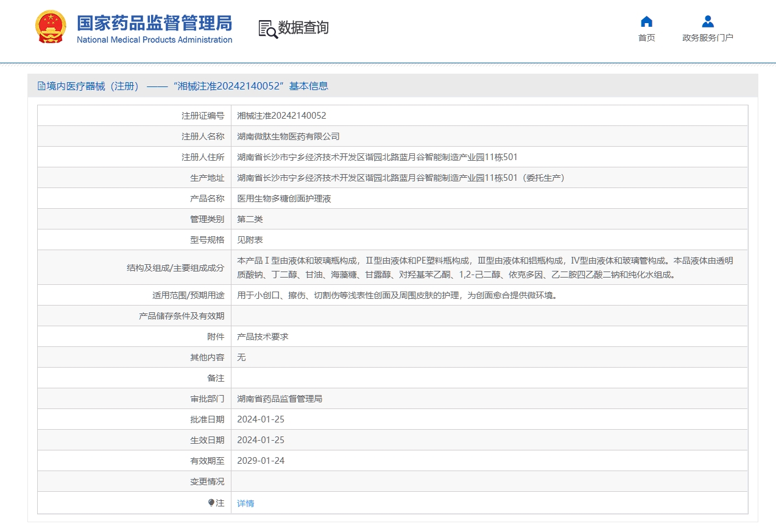Click the document icon in panel header
This screenshot has height=532, width=776.
[41, 86]
